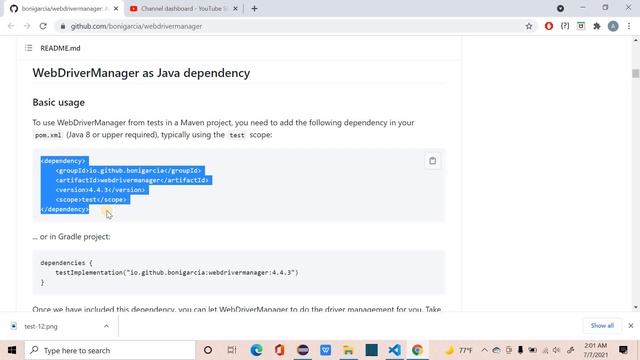Image resolution: width=640 pixels, height=360 pixels.
Task: Show all downloads
Action: click(602, 326)
